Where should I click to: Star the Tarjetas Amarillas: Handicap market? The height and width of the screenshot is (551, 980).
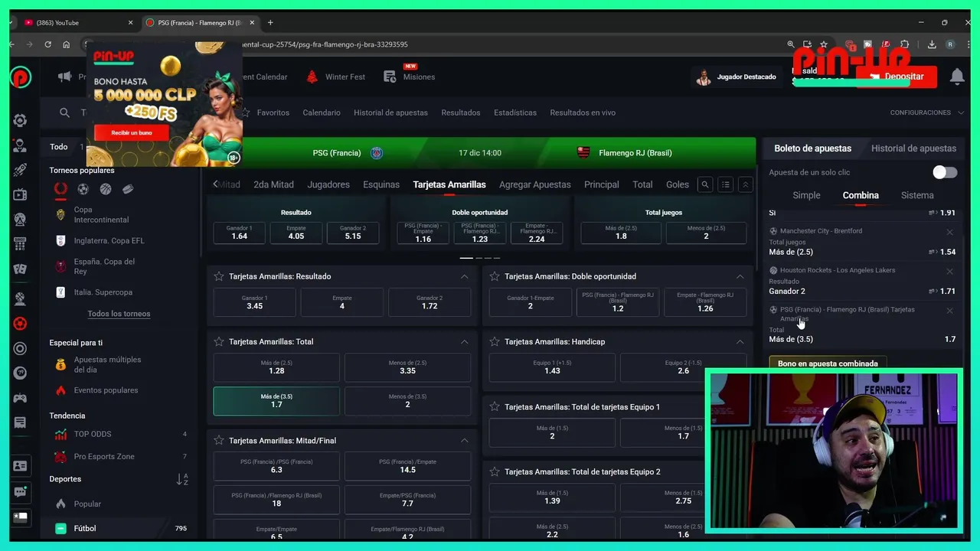click(495, 341)
